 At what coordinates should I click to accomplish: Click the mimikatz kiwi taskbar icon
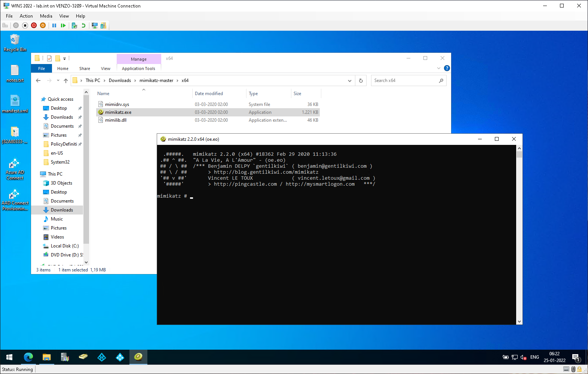pyautogui.click(x=138, y=357)
